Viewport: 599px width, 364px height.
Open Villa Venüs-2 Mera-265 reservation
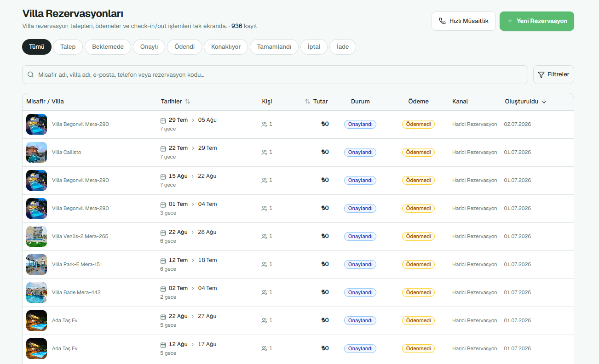[298, 237]
